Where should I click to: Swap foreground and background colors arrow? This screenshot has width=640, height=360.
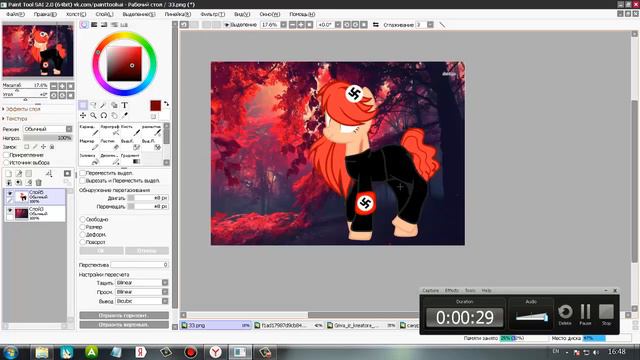167,104
